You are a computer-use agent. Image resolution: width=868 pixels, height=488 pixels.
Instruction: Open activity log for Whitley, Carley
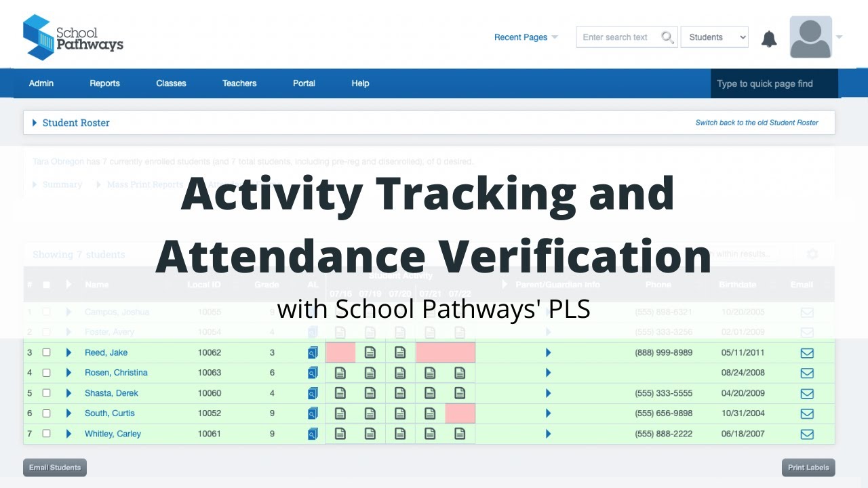point(313,434)
